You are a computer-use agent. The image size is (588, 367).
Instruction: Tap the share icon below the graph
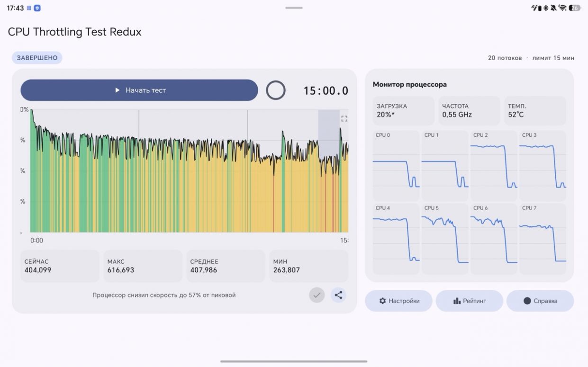(x=338, y=295)
